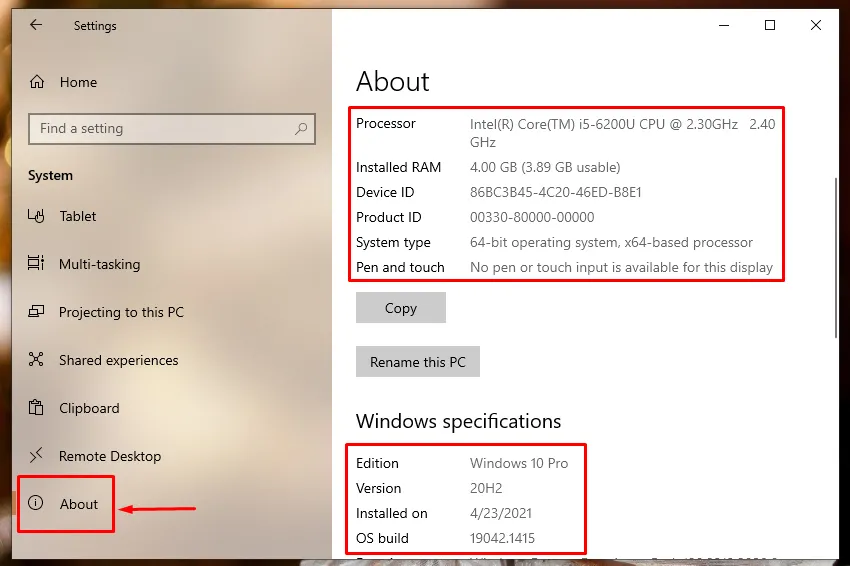Select the Shared experiences icon
This screenshot has height=566, width=850.
(37, 360)
